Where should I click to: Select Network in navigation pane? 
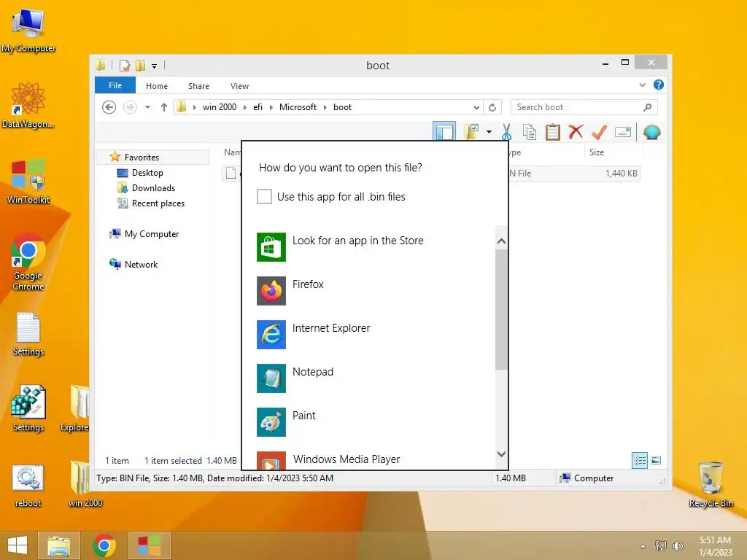coord(141,264)
